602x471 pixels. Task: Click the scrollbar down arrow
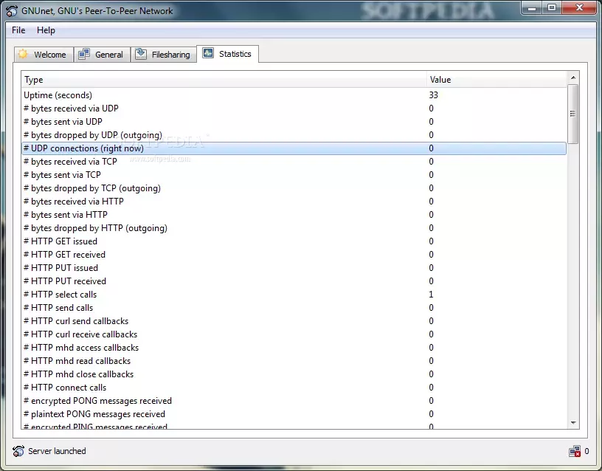coord(573,423)
